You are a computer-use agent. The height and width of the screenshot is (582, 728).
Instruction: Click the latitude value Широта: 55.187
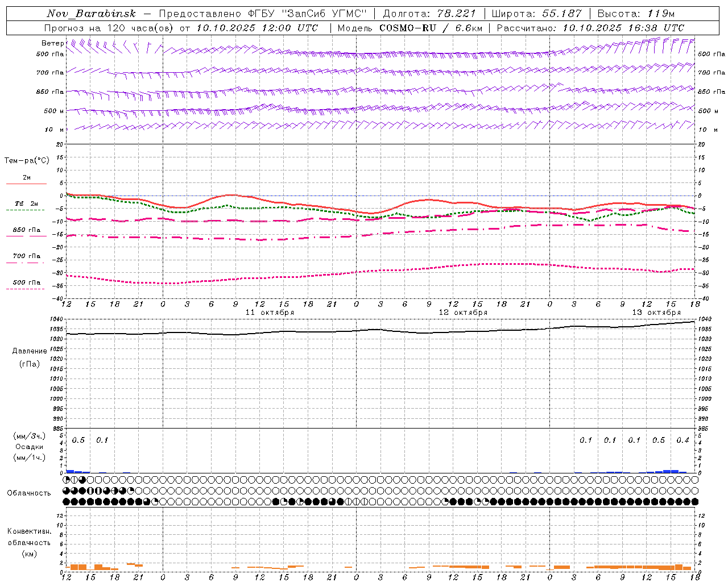click(x=536, y=14)
